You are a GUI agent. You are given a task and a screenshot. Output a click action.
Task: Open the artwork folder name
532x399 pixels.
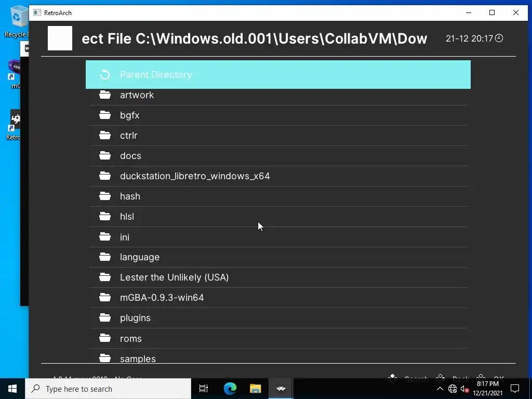[x=137, y=95]
